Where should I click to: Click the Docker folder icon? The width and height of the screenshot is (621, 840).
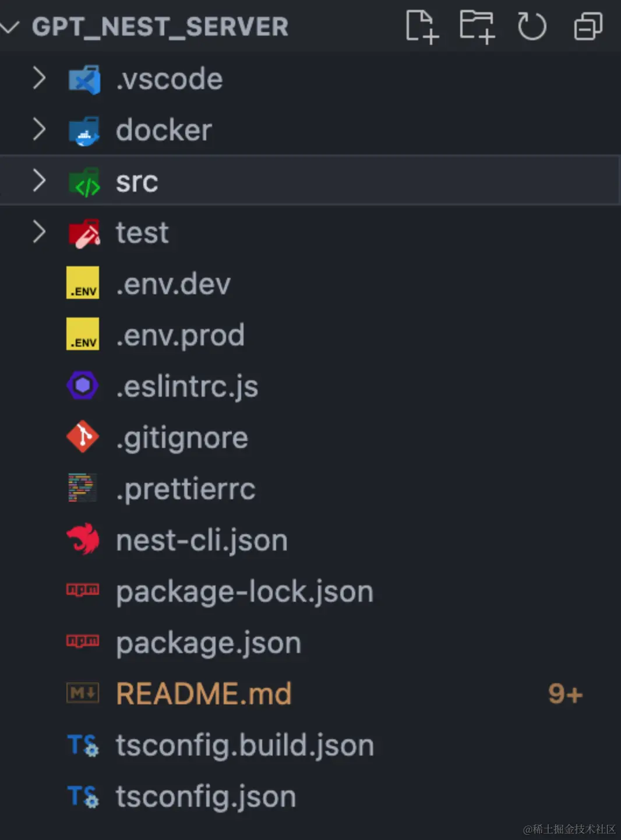point(84,130)
